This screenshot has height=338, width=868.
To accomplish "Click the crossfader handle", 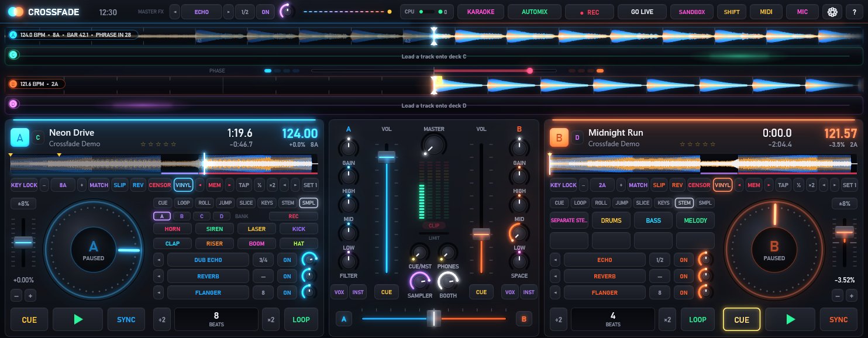I will click(433, 318).
